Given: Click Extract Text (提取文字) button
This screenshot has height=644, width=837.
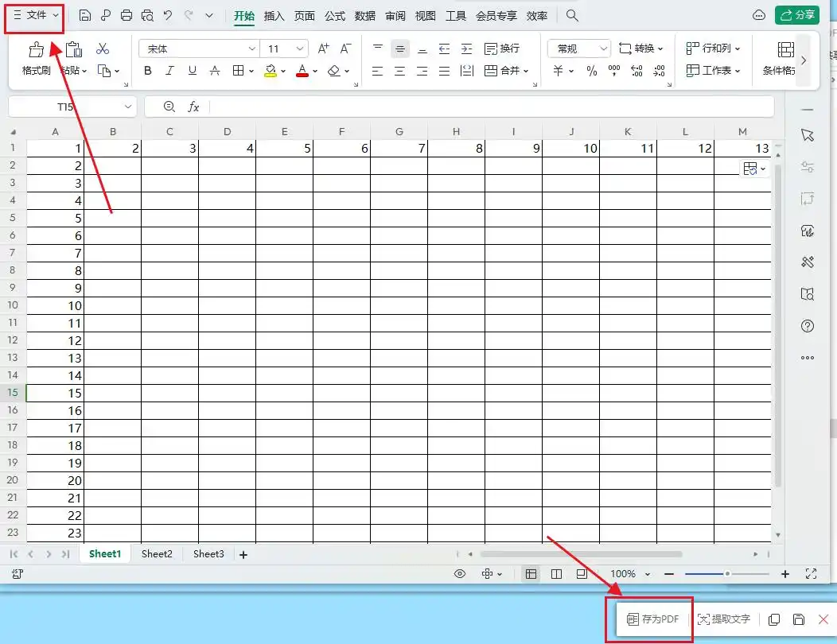Looking at the screenshot, I should [x=724, y=619].
